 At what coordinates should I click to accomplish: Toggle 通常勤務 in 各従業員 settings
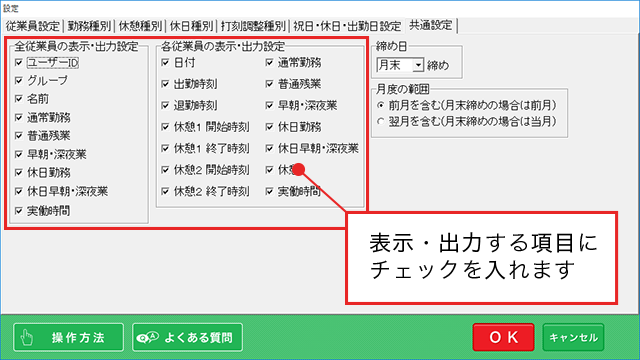pyautogui.click(x=269, y=62)
